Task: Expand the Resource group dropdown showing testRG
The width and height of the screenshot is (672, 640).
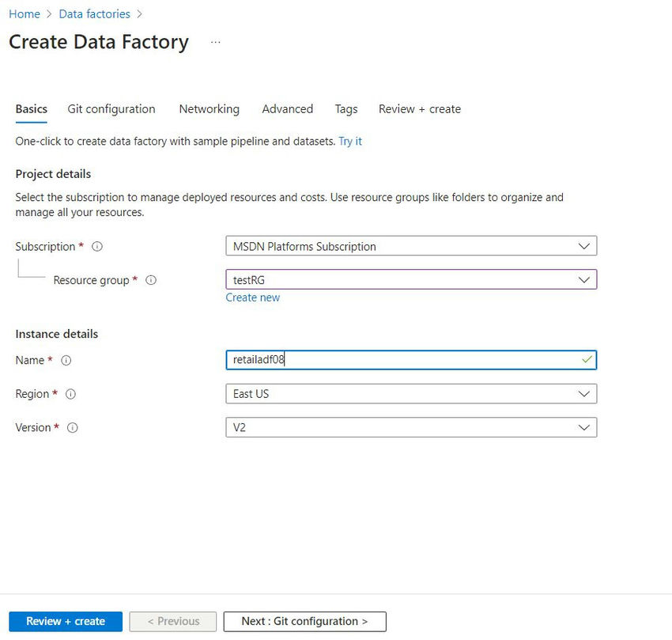Action: click(x=411, y=280)
